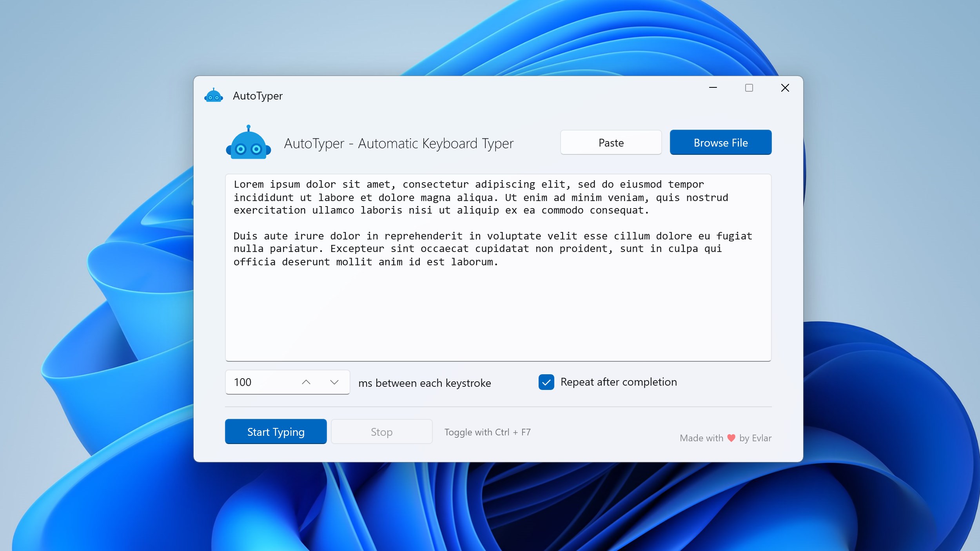
Task: Decrease the keystroke delay with the down arrow
Action: pyautogui.click(x=334, y=382)
